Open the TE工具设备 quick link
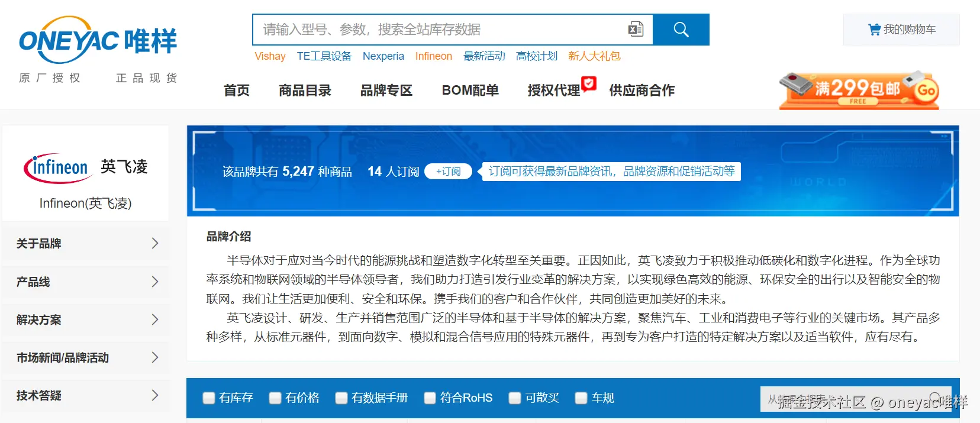980x423 pixels. tap(324, 56)
